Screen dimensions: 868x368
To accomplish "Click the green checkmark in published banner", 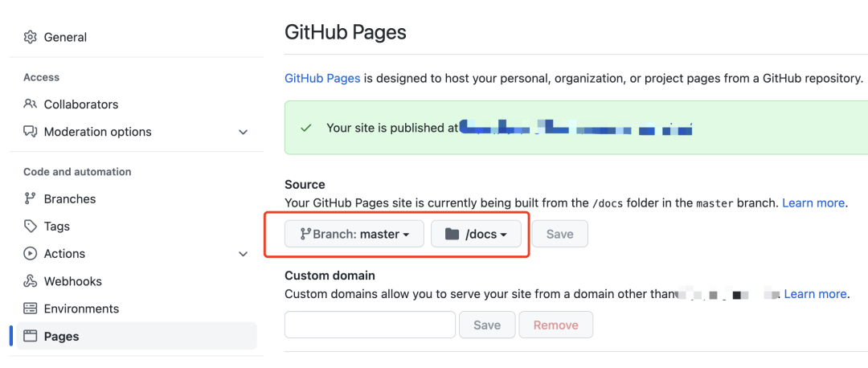I will [x=305, y=128].
